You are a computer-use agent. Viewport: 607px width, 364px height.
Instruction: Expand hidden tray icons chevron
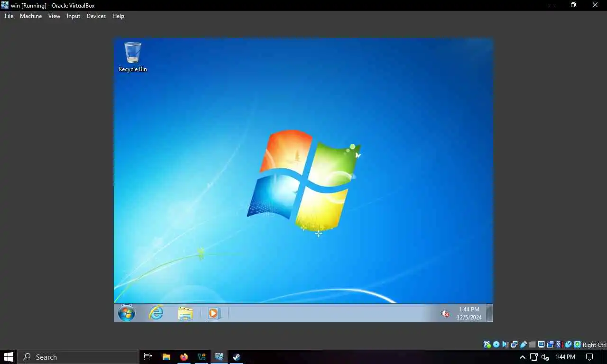[x=523, y=357]
